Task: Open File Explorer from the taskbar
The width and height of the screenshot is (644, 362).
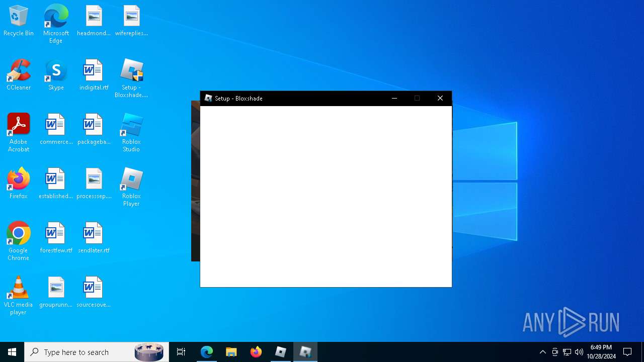Action: [231, 352]
